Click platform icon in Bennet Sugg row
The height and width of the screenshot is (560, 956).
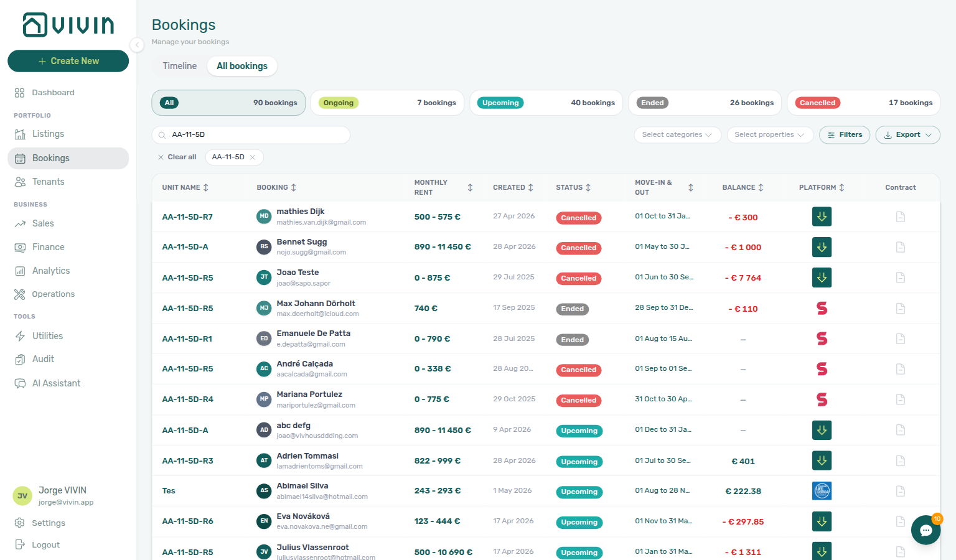[x=822, y=247]
